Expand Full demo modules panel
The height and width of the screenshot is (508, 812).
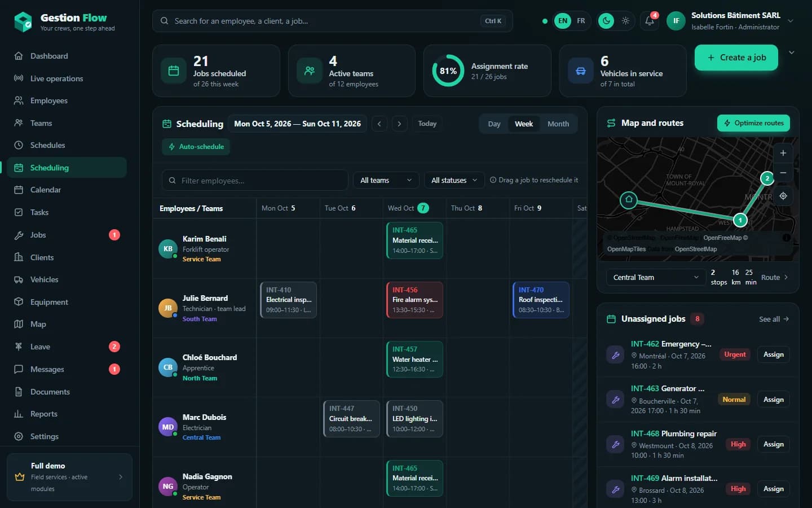[x=69, y=477]
